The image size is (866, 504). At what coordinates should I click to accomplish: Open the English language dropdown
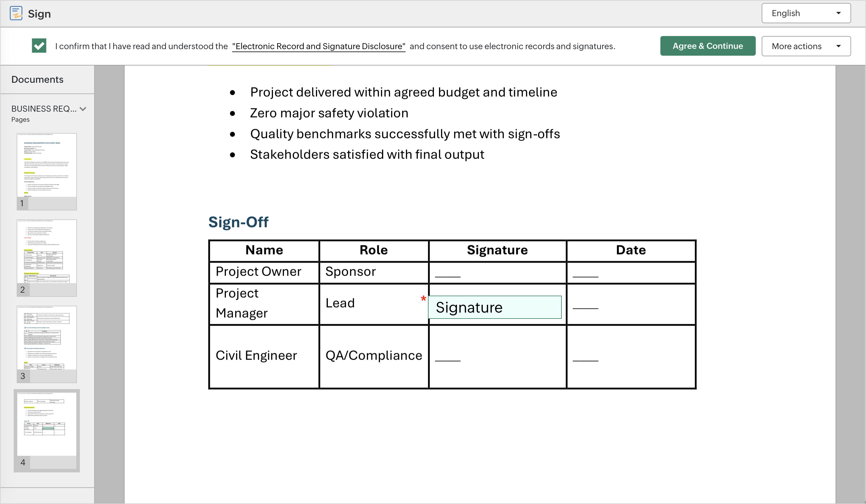click(x=806, y=13)
